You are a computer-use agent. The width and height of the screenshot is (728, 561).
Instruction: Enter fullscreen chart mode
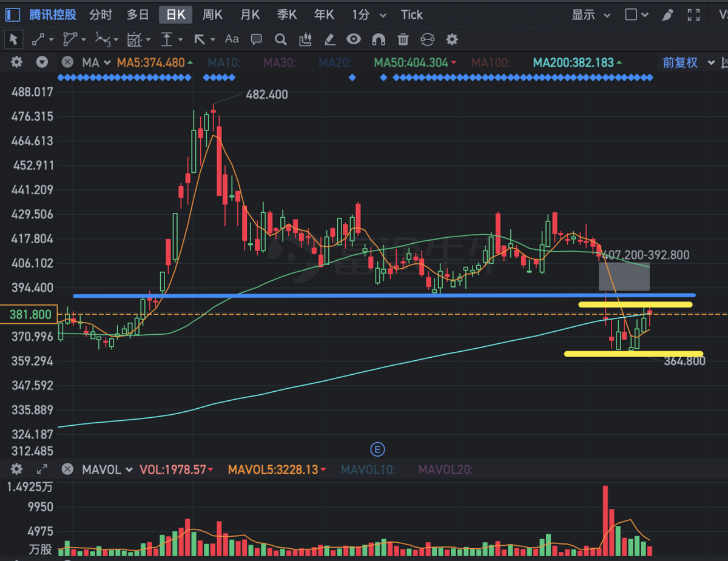coord(693,15)
